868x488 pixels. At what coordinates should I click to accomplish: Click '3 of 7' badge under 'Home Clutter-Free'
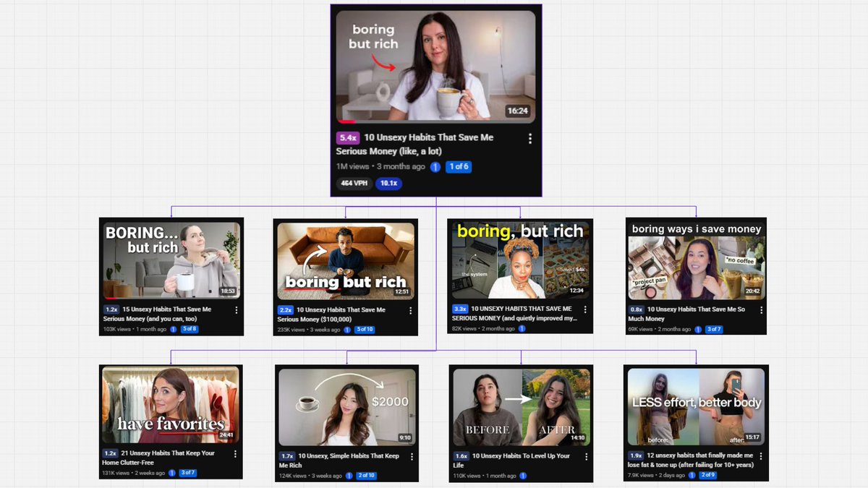(x=188, y=473)
